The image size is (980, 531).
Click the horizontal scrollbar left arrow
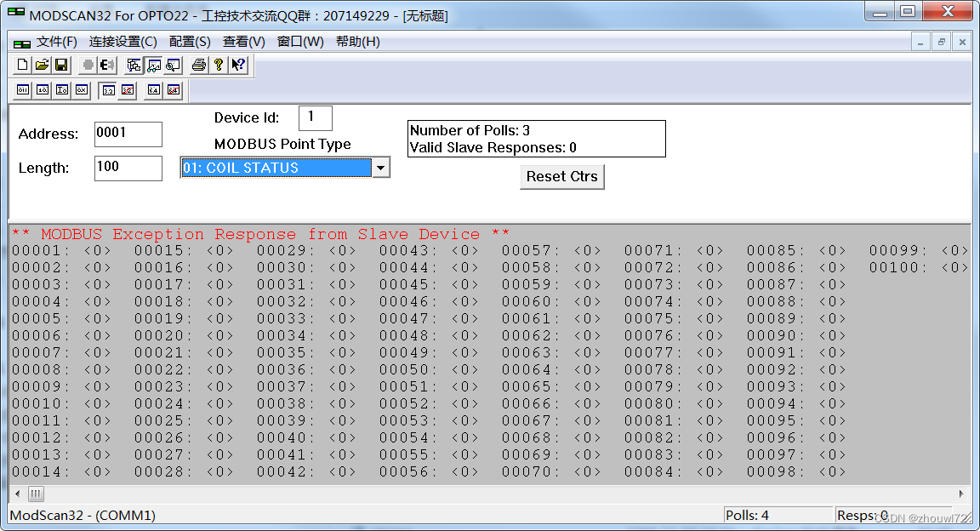pyautogui.click(x=17, y=494)
